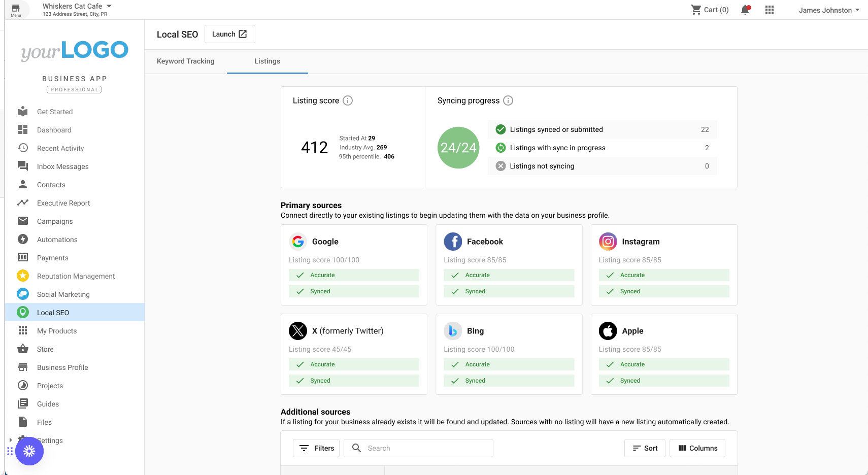Click the Campaigns envelope icon
Image resolution: width=868 pixels, height=475 pixels.
[x=23, y=221]
